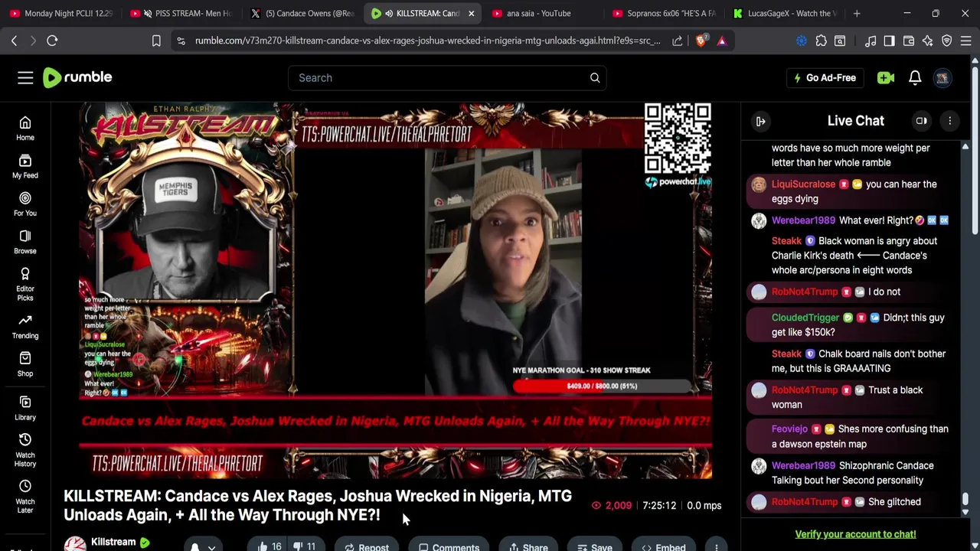Click the Go Ad-Free button

coord(825,77)
